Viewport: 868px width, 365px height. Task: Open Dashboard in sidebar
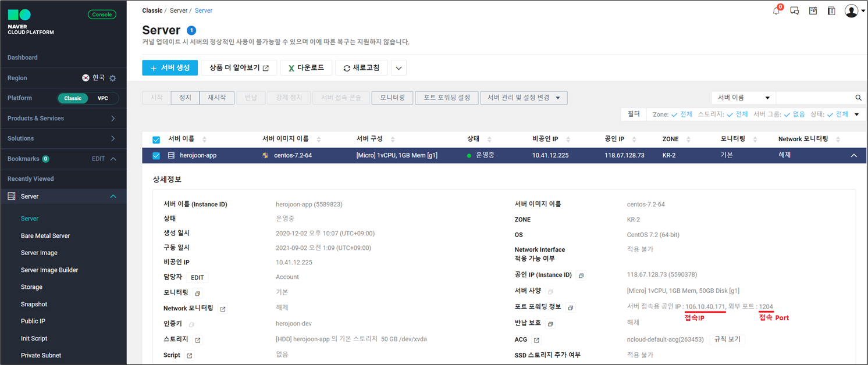point(23,58)
